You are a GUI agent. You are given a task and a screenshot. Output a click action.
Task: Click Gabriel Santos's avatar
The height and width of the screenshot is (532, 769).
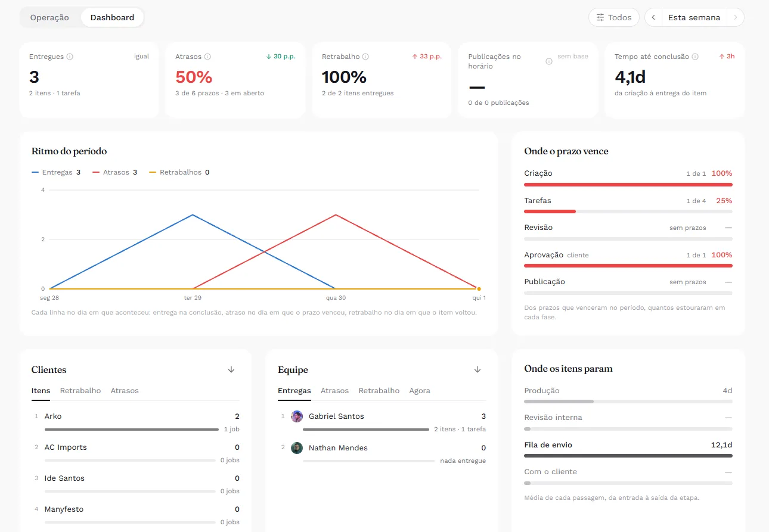tap(297, 416)
